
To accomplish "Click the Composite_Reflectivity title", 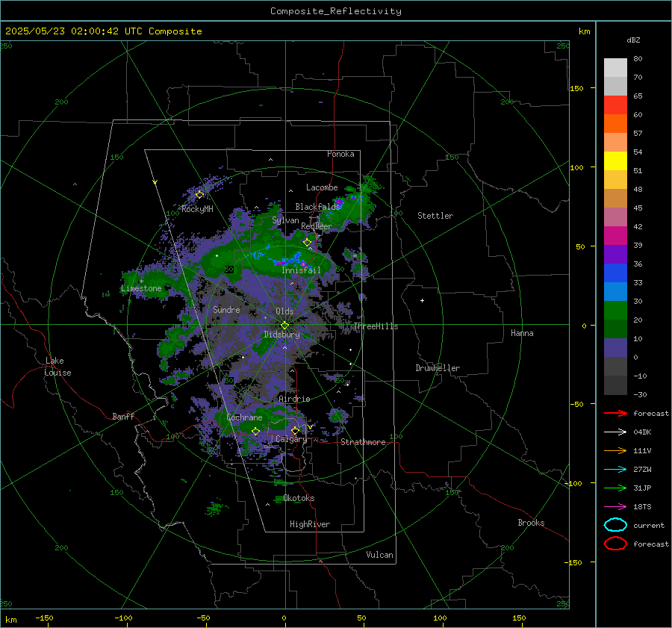I will point(336,11).
